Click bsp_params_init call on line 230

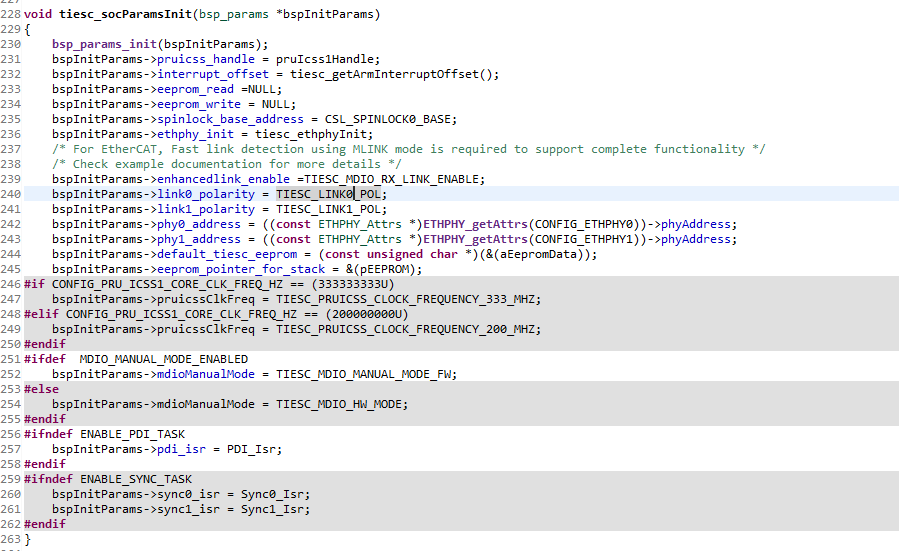(x=104, y=44)
